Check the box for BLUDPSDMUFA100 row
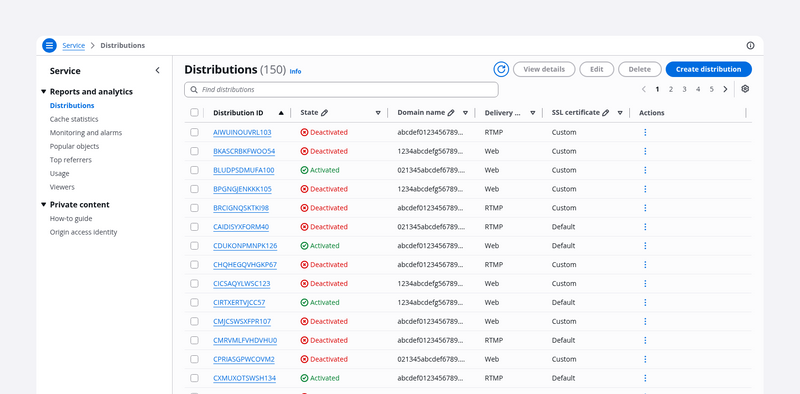 [194, 170]
